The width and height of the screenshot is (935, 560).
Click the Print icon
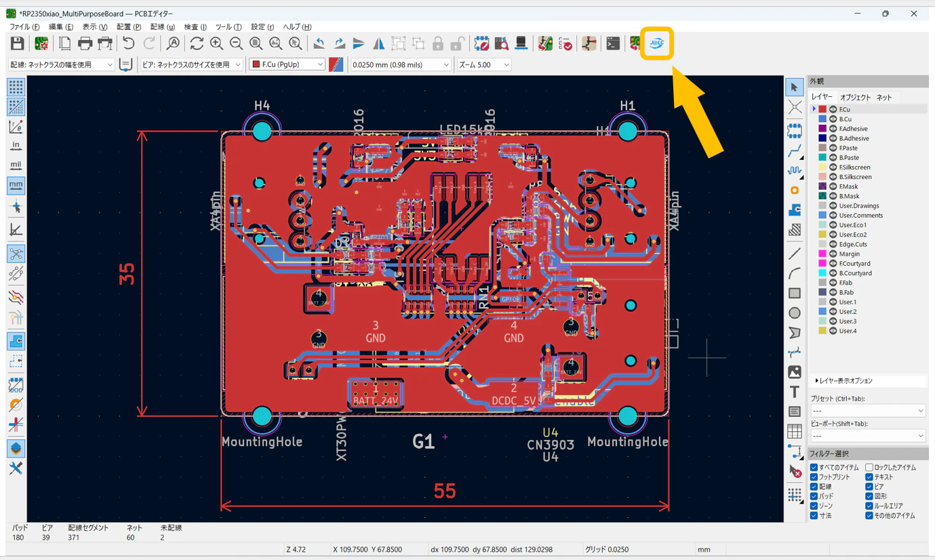(x=85, y=43)
